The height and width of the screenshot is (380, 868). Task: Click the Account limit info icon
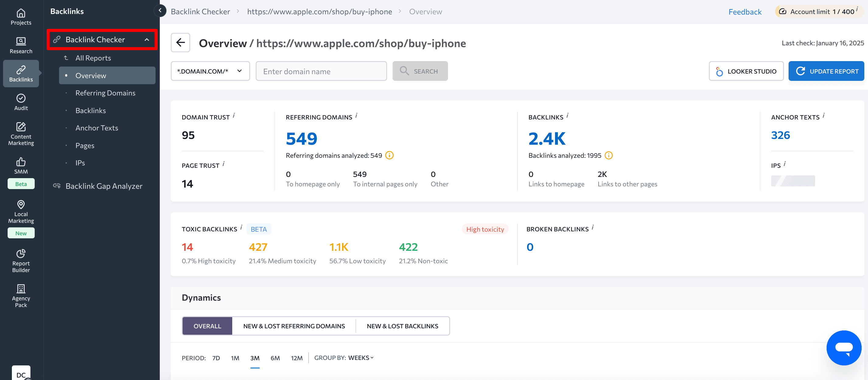tap(857, 9)
